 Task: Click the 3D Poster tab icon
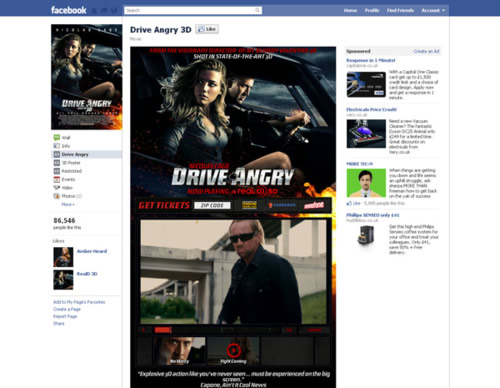click(x=57, y=163)
